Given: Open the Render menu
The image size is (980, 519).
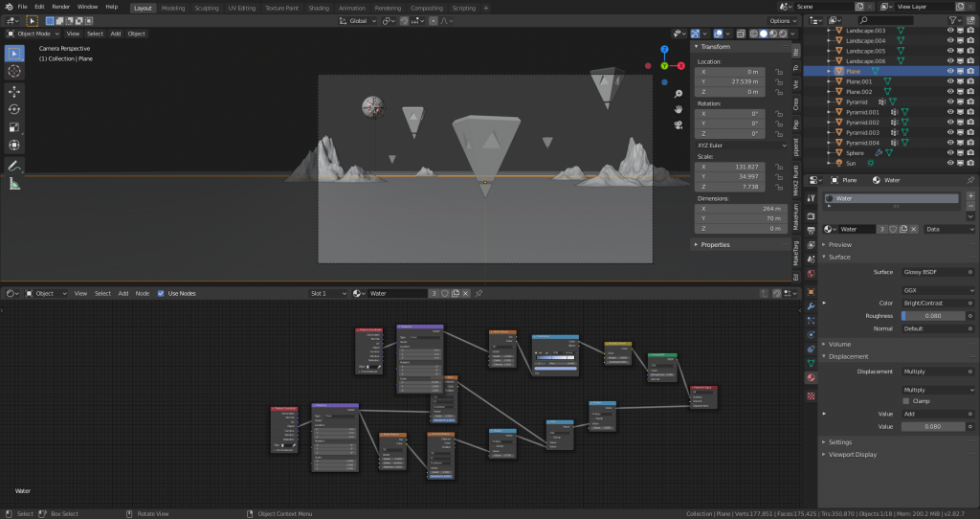Looking at the screenshot, I should (60, 7).
